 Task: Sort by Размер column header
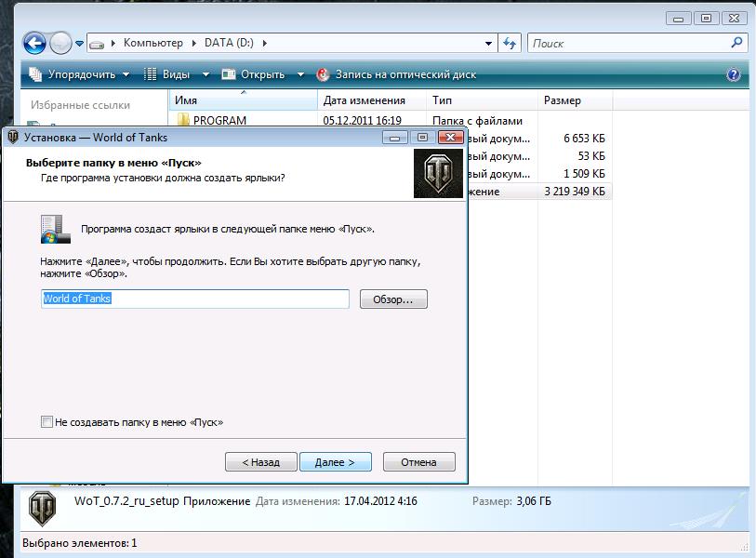[576, 100]
